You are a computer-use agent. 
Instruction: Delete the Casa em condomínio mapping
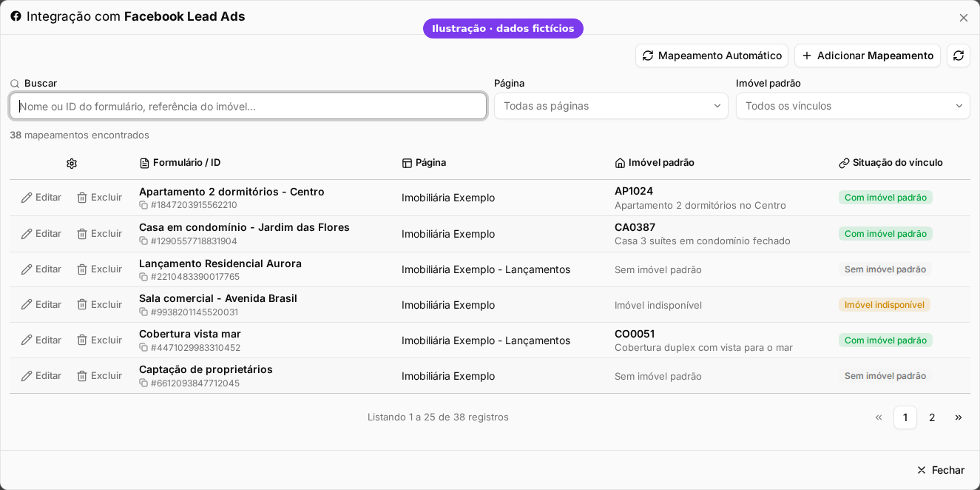(x=99, y=234)
